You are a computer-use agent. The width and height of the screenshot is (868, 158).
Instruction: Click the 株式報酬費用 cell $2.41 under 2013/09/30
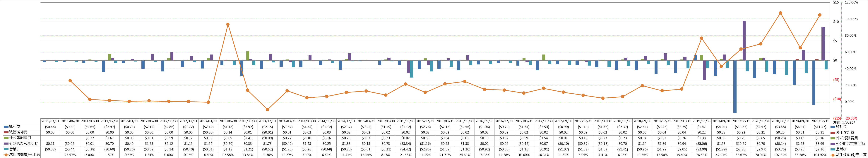[x=248, y=138]
